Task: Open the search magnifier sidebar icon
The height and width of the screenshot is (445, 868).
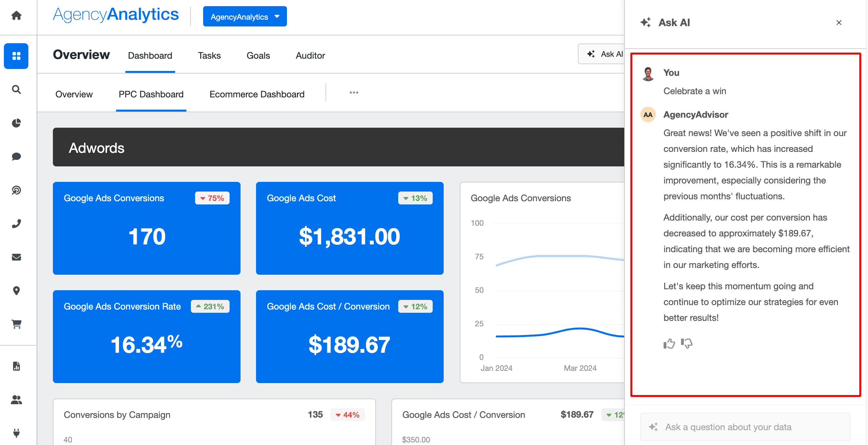Action: 16,89
